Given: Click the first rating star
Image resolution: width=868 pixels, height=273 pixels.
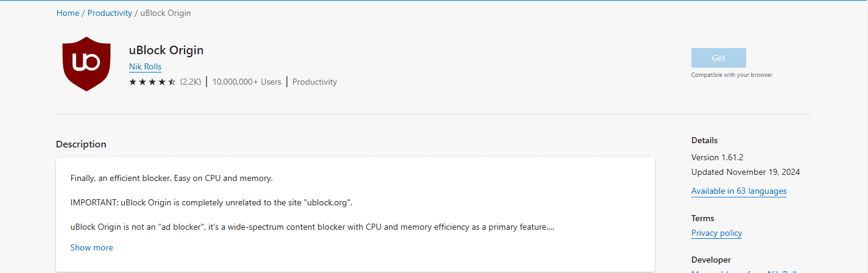Looking at the screenshot, I should (x=133, y=82).
